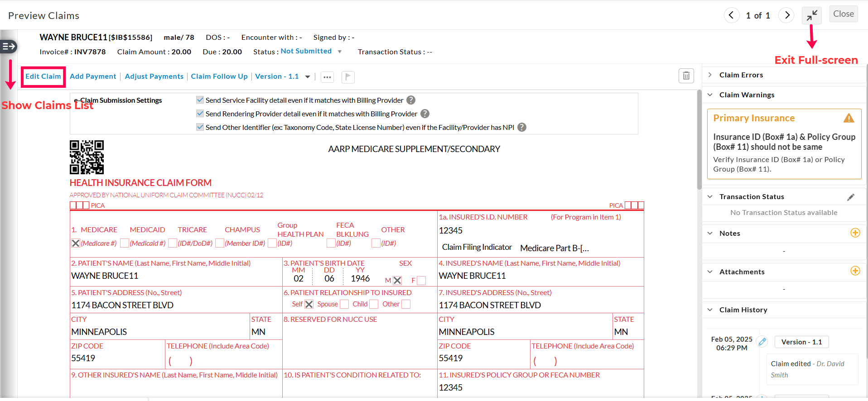Collapse the Claim Warnings section

[710, 95]
